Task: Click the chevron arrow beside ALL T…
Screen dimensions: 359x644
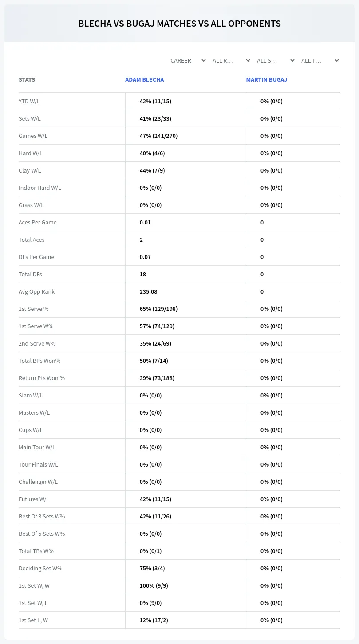Action: (x=337, y=60)
